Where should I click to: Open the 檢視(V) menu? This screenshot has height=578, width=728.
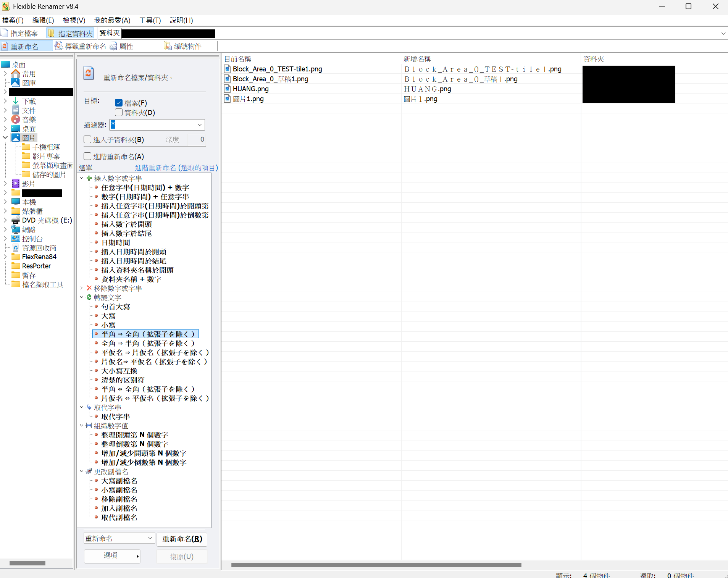(x=74, y=20)
